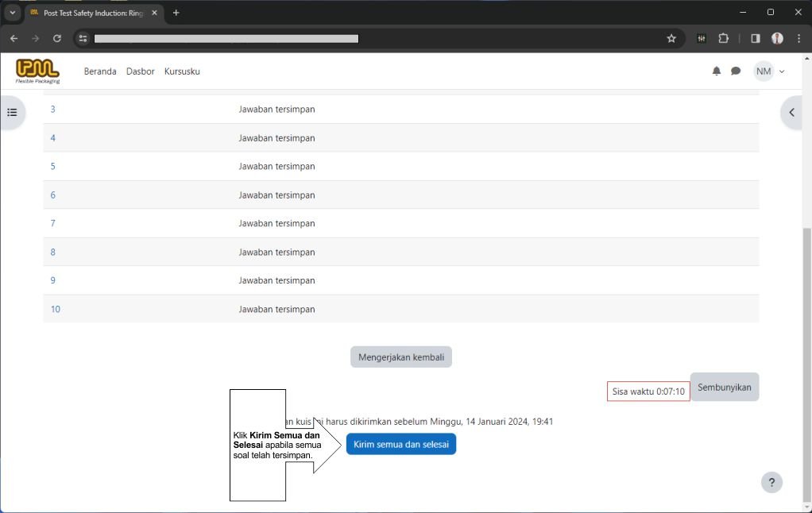Open the messages chat bubble icon
The image size is (812, 513).
pos(736,71)
